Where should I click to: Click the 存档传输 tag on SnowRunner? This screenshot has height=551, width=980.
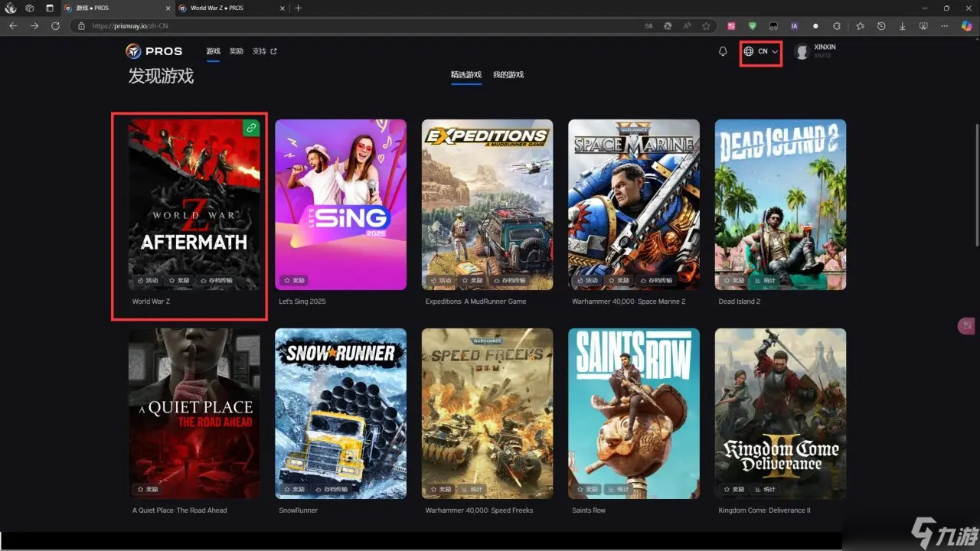click(x=330, y=490)
